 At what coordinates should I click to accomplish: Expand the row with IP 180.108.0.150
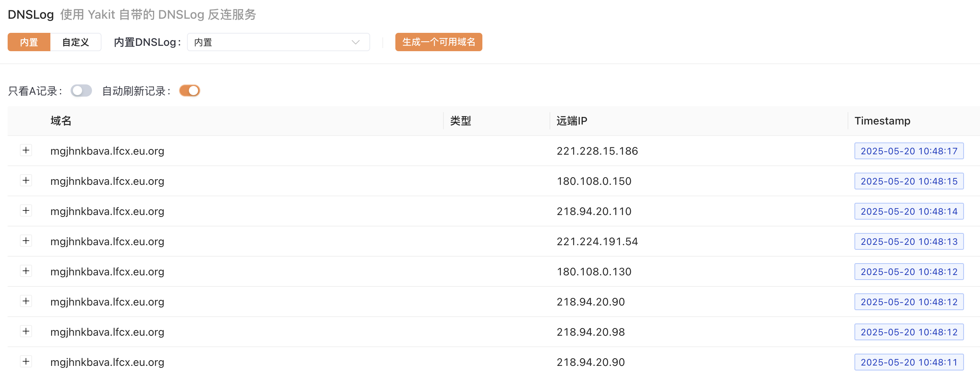point(26,181)
